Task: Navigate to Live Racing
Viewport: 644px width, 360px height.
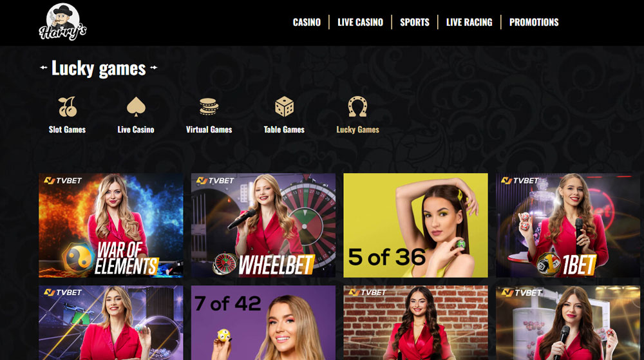Action: 469,22
